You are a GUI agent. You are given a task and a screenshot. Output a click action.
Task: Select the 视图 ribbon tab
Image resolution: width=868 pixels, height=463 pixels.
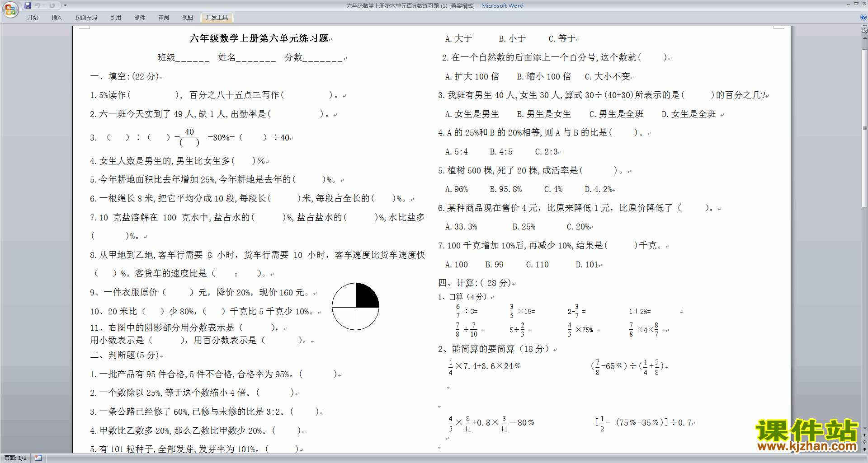188,17
